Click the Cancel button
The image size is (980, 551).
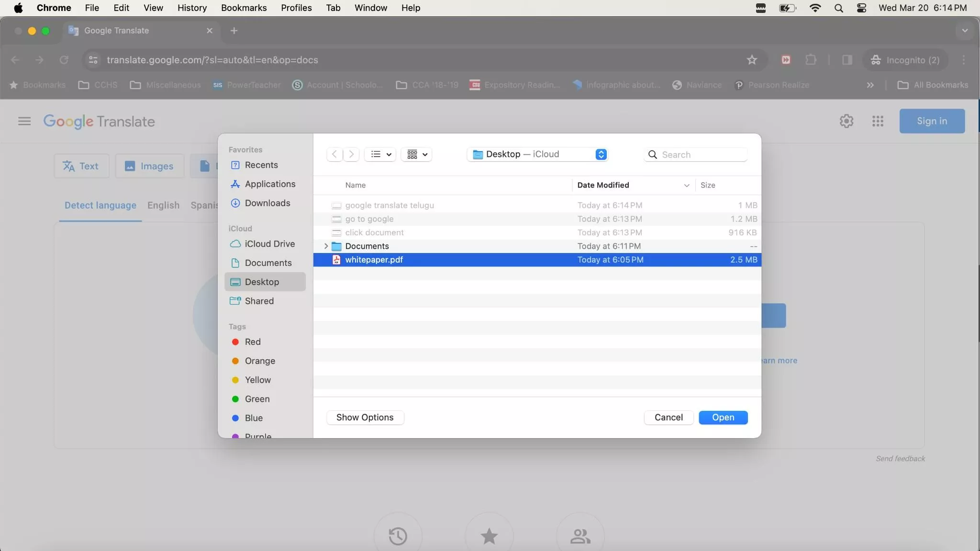[668, 417]
